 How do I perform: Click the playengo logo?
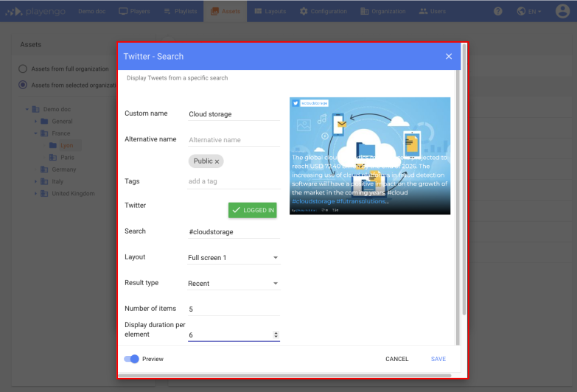(x=35, y=11)
